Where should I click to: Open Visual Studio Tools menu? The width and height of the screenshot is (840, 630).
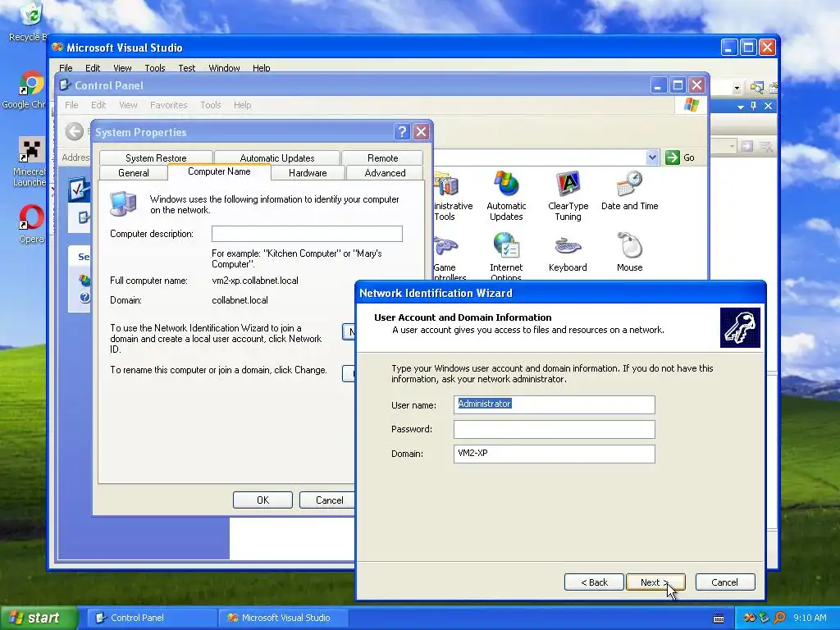pyautogui.click(x=155, y=68)
